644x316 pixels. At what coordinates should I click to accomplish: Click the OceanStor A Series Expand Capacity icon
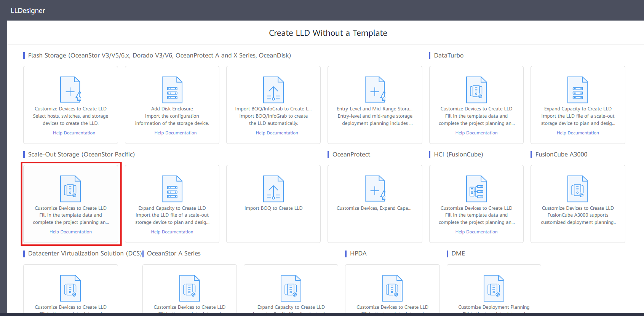(x=291, y=288)
